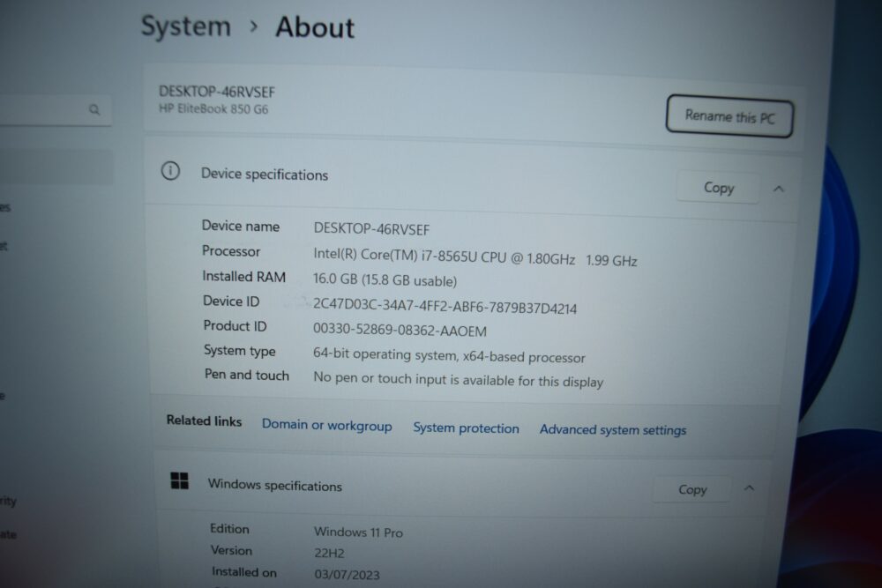Viewport: 882px width, 588px height.
Task: Select the installed on date 03/07/2023
Action: pyautogui.click(x=347, y=575)
